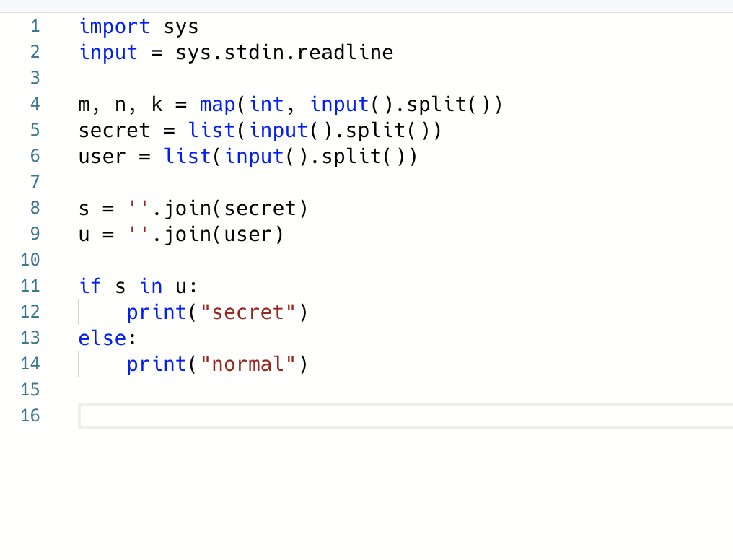Viewport: 733px width, 560px height.
Task: Click line number 6 in the gutter
Action: [35, 156]
